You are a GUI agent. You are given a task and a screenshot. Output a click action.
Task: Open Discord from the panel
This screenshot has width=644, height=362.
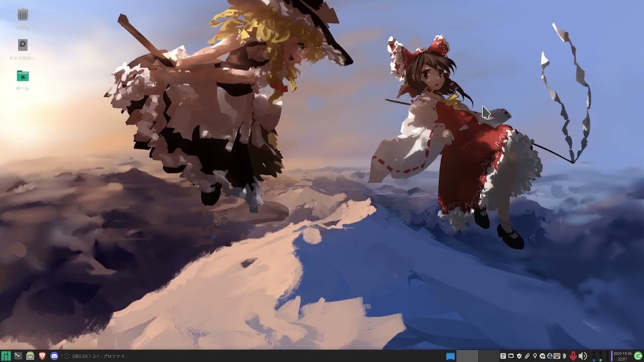point(54,356)
